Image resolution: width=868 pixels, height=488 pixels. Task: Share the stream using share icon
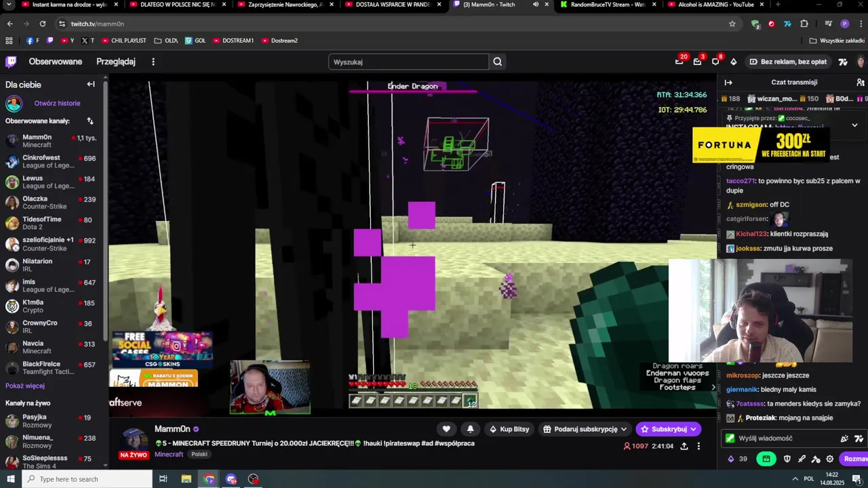pyautogui.click(x=684, y=446)
